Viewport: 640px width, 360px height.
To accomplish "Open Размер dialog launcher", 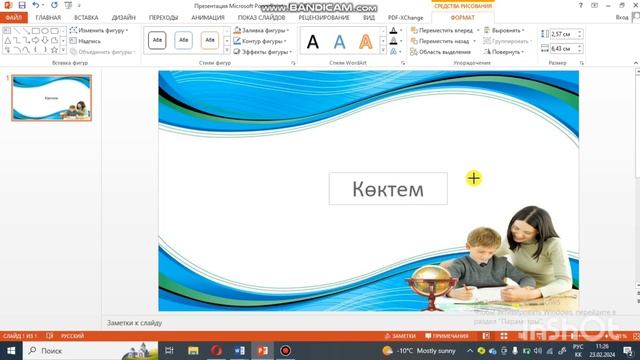I will (x=582, y=63).
